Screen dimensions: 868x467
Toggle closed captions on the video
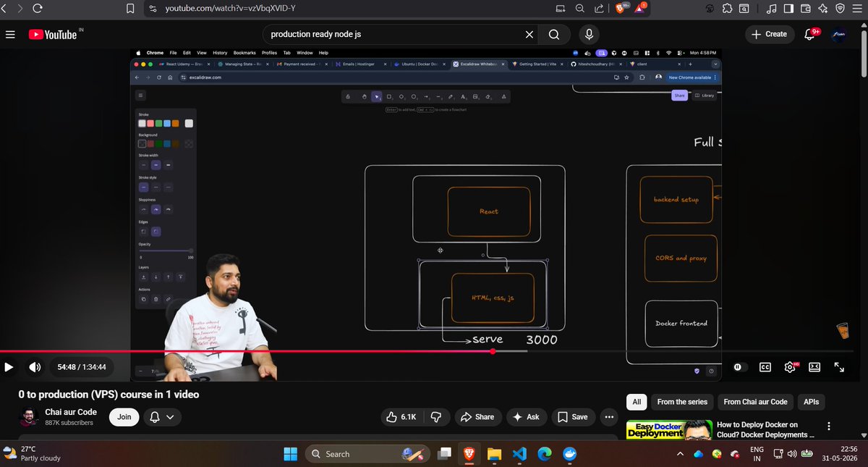[x=765, y=367]
